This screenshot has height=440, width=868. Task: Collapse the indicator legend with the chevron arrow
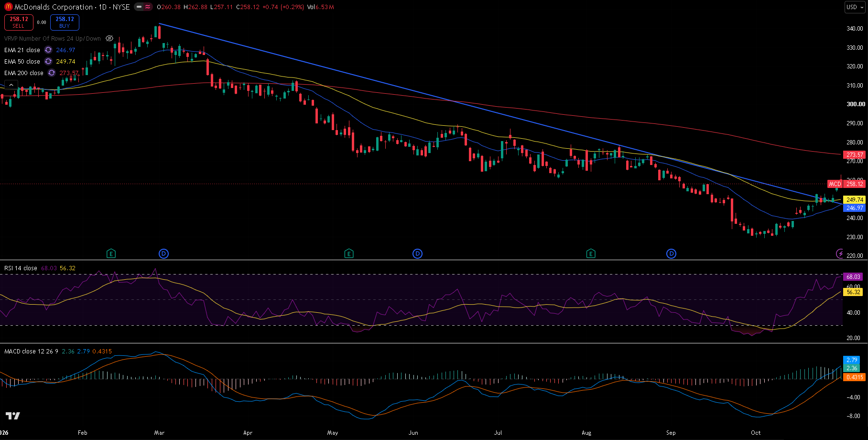(11, 85)
